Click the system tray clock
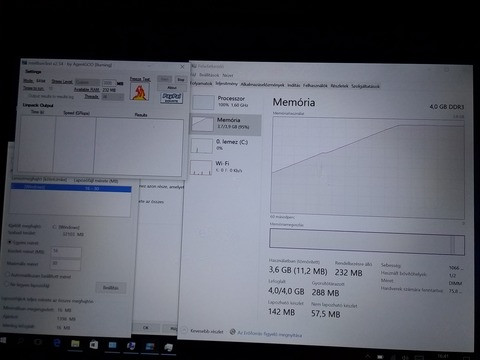This screenshot has width=480, height=360. (443, 356)
